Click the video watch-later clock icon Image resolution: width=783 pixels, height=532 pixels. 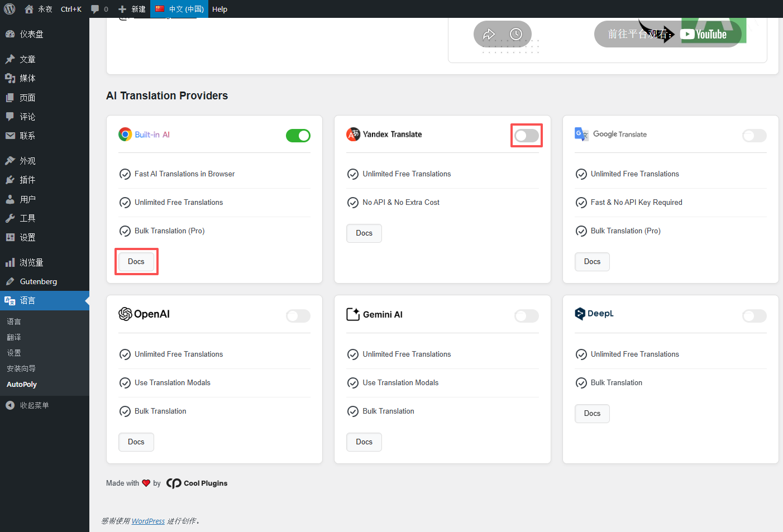pyautogui.click(x=516, y=34)
